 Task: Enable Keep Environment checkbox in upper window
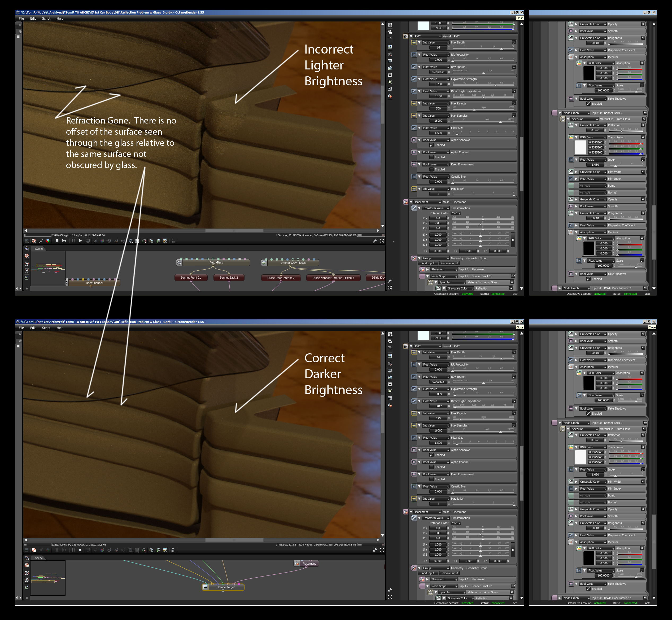click(x=431, y=169)
